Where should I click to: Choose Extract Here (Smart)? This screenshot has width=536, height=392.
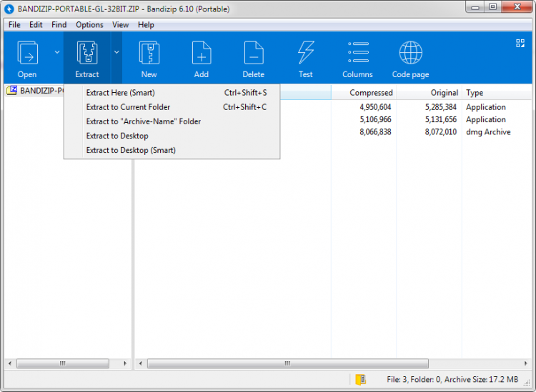coord(172,93)
